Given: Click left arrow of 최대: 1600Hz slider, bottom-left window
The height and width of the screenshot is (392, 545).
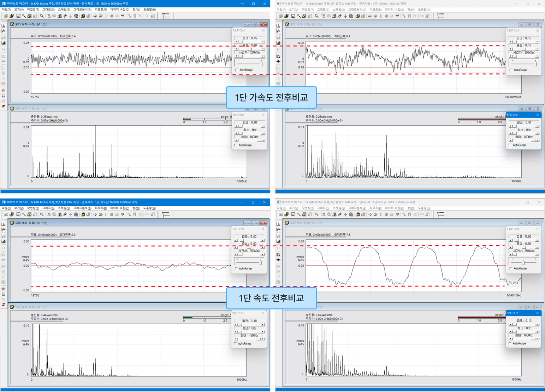Looking at the screenshot, I should [x=236, y=339].
